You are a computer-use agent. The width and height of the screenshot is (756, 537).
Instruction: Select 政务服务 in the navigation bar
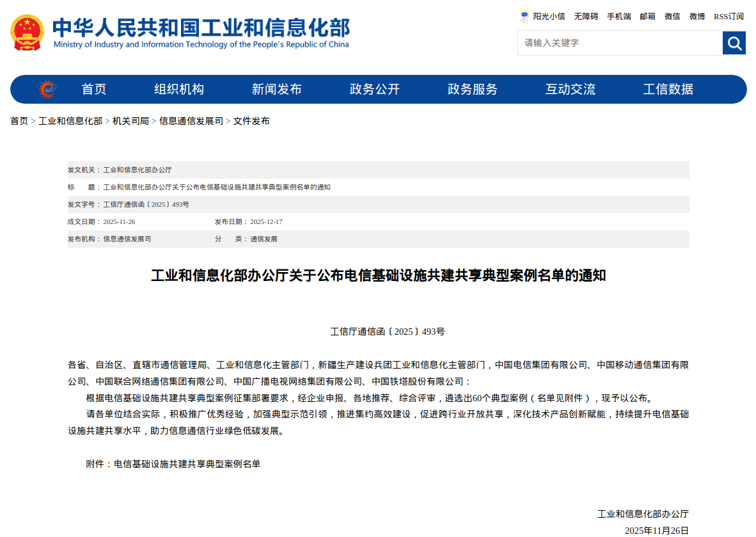click(472, 89)
